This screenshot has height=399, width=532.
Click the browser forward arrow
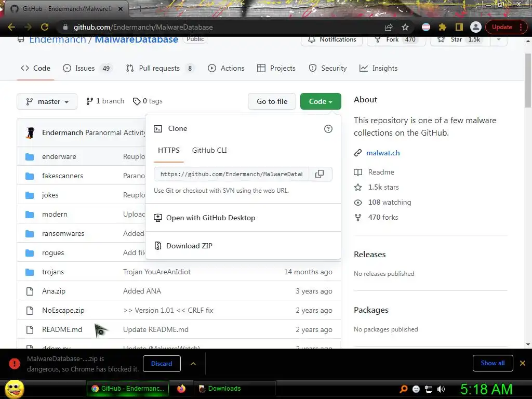click(28, 27)
